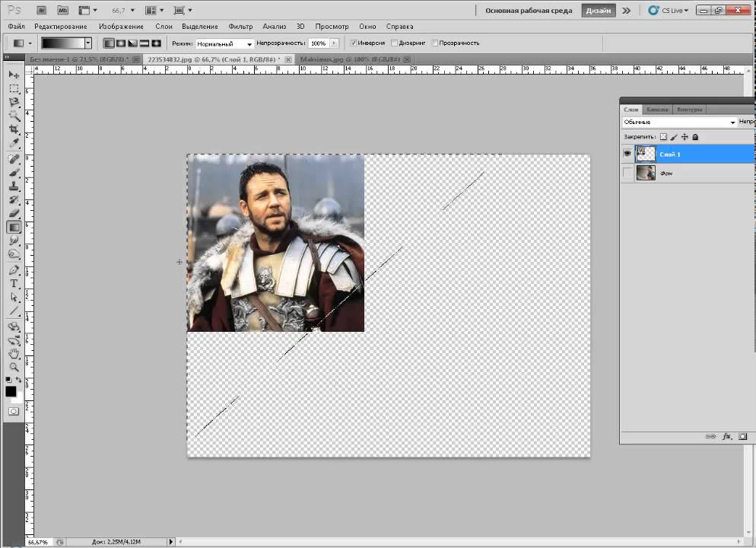The image size is (756, 548).
Task: Select the Hand tool
Action: coord(14,354)
